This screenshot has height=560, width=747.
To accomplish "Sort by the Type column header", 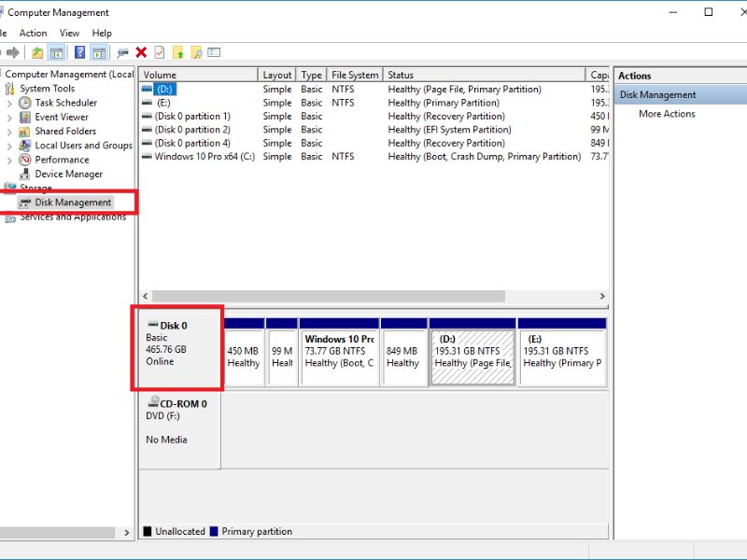I will coord(311,75).
